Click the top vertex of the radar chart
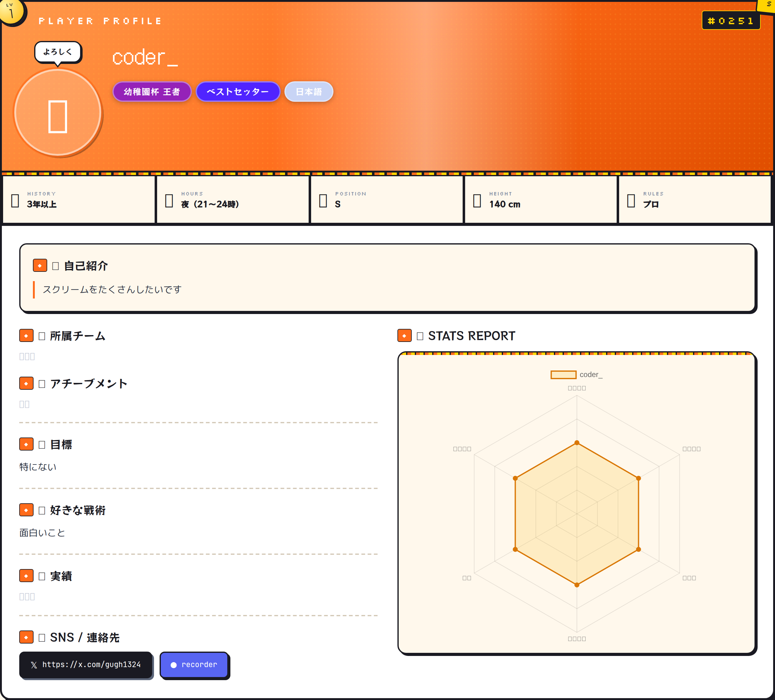 coord(577,442)
